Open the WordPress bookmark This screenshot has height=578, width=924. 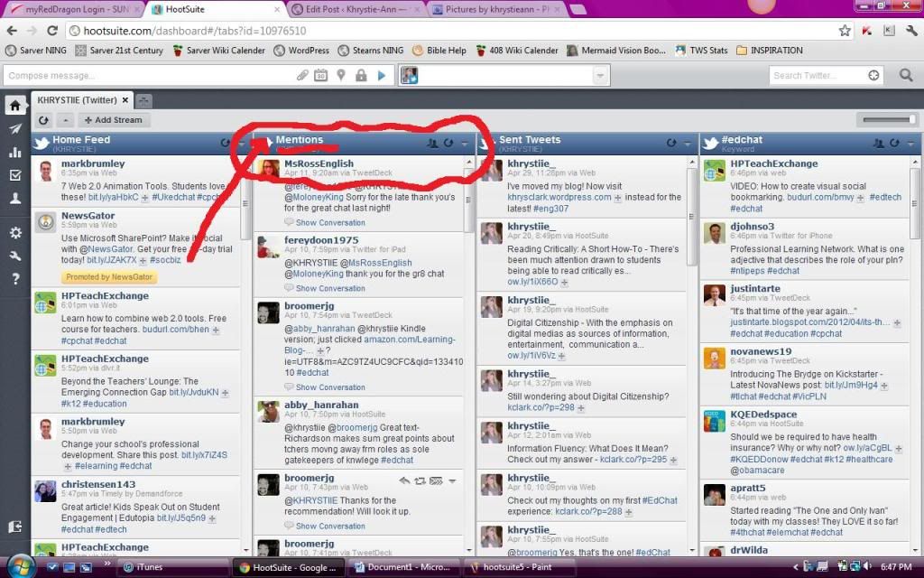(x=301, y=51)
